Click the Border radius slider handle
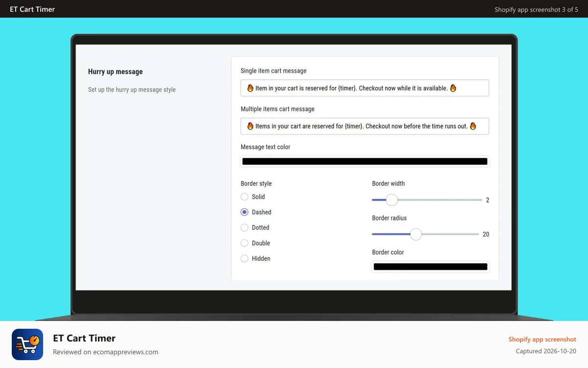588x368 pixels. [416, 234]
